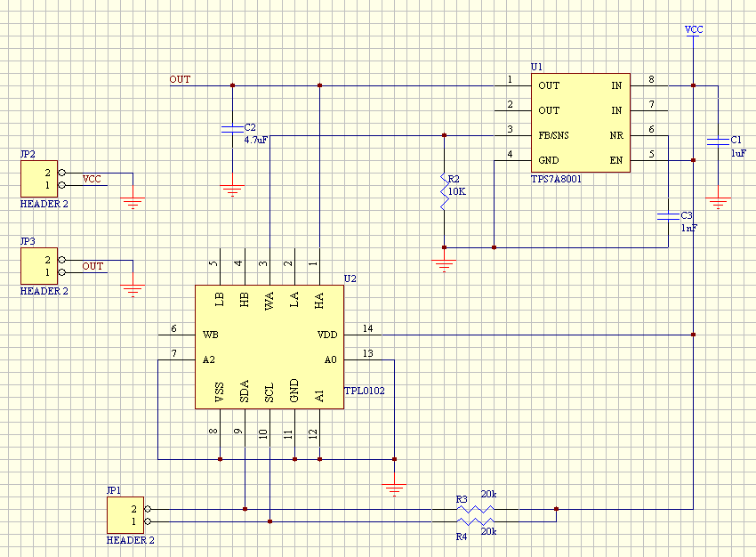Image resolution: width=756 pixels, height=557 pixels.
Task: Click the VCC power port at top right
Action: 694,30
